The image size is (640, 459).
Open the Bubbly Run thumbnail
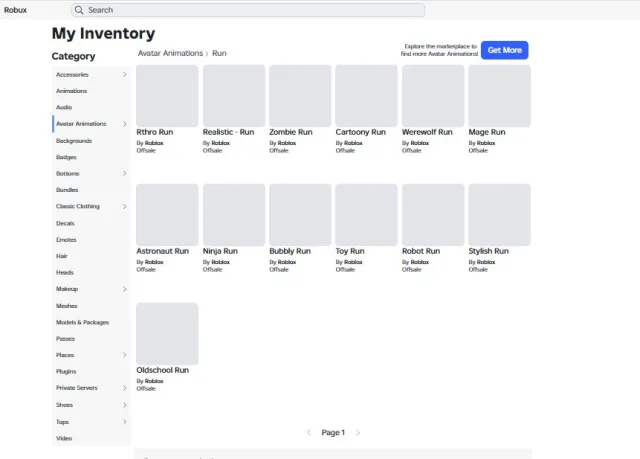[300, 215]
